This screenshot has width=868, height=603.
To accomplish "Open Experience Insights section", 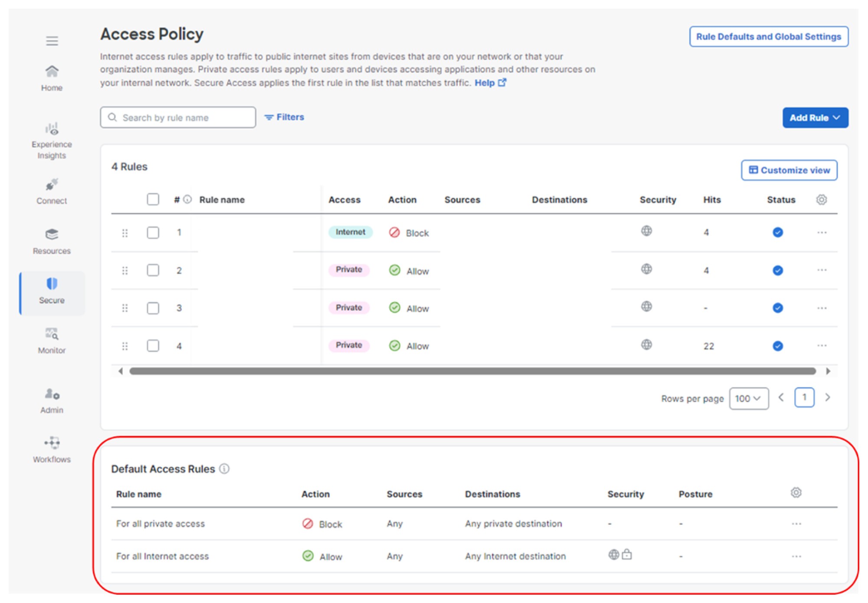I will click(x=52, y=141).
